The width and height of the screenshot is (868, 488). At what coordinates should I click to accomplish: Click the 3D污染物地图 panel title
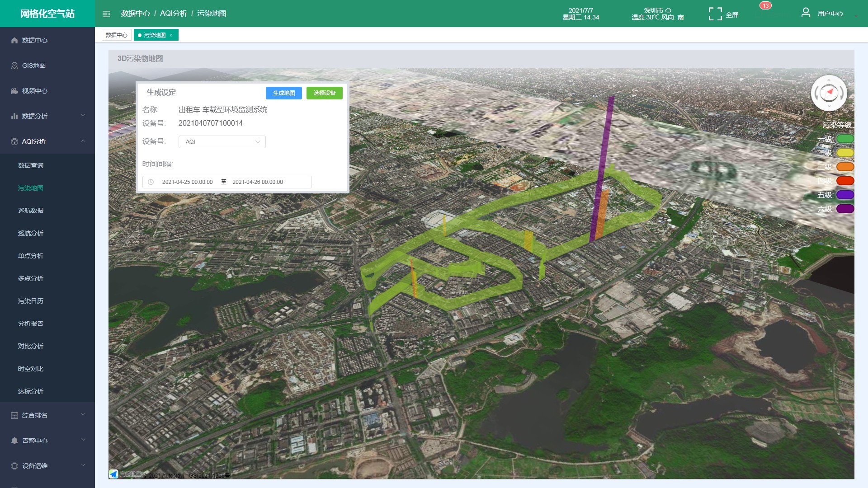(140, 59)
